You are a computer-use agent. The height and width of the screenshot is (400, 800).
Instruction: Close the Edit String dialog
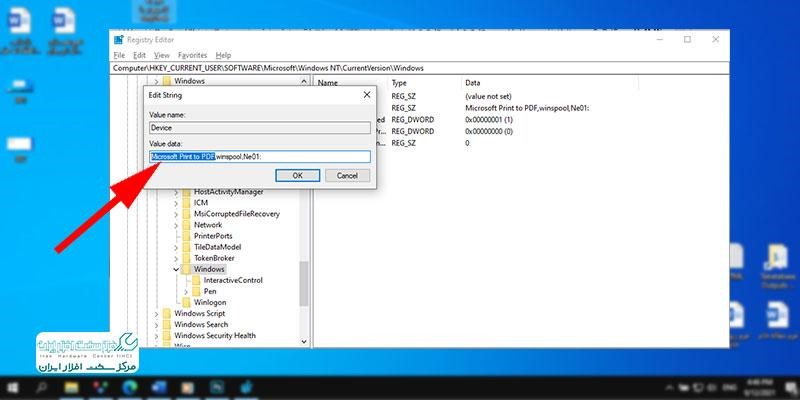pyautogui.click(x=367, y=95)
